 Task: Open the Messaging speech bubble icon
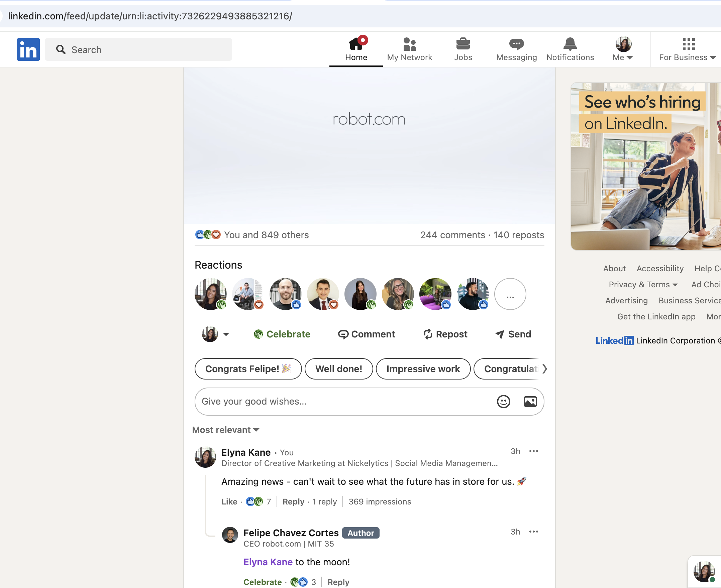[516, 44]
